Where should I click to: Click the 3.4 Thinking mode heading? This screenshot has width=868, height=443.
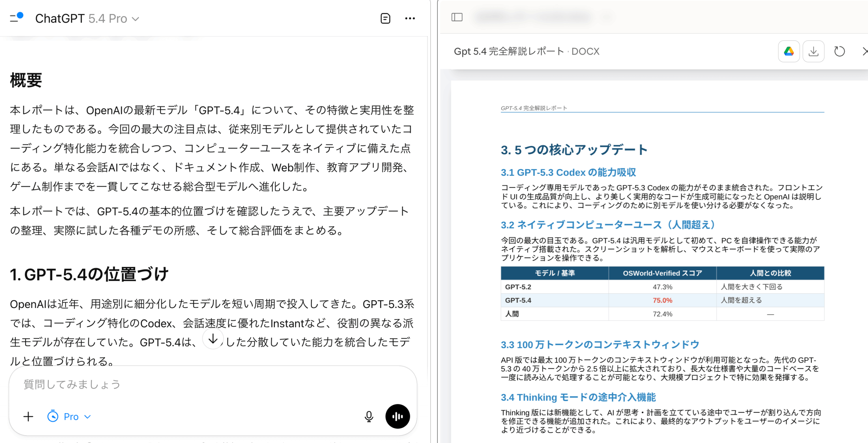coord(578,397)
